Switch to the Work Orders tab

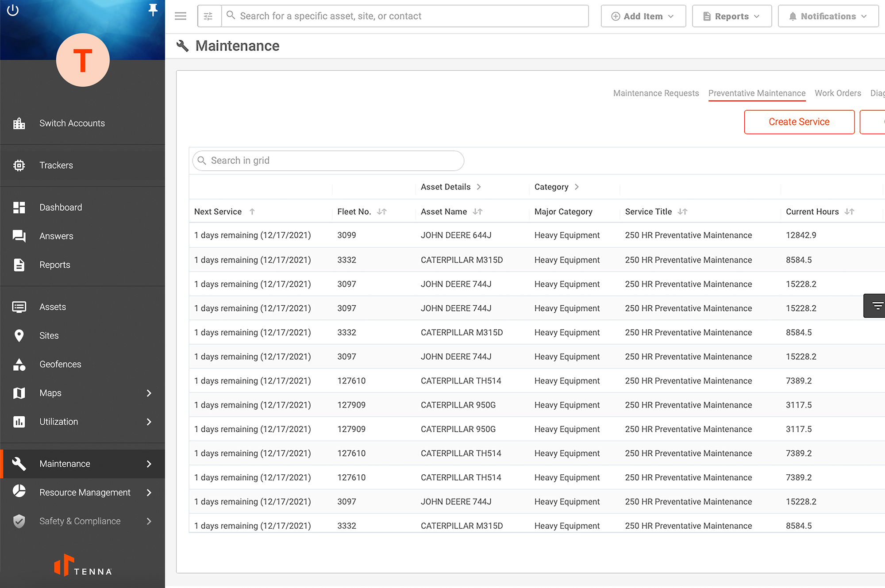[838, 93]
